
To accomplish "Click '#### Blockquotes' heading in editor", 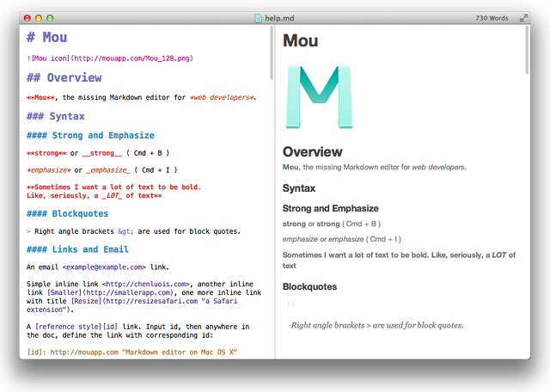I will [x=67, y=214].
